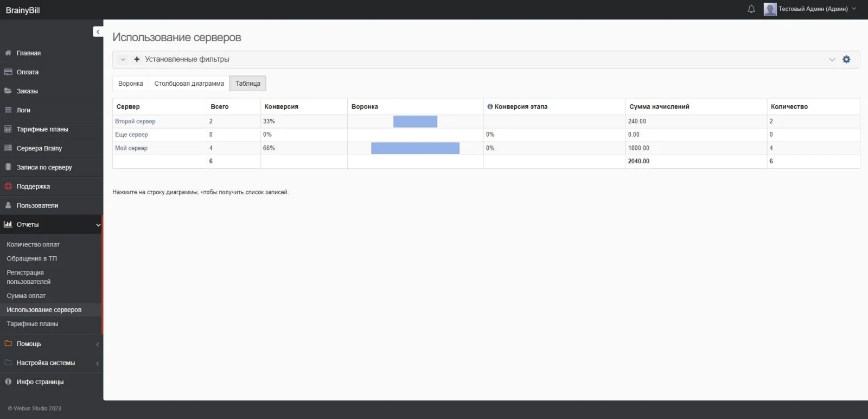The width and height of the screenshot is (868, 419).
Task: Sort by Сумма начислений column header
Action: [659, 107]
